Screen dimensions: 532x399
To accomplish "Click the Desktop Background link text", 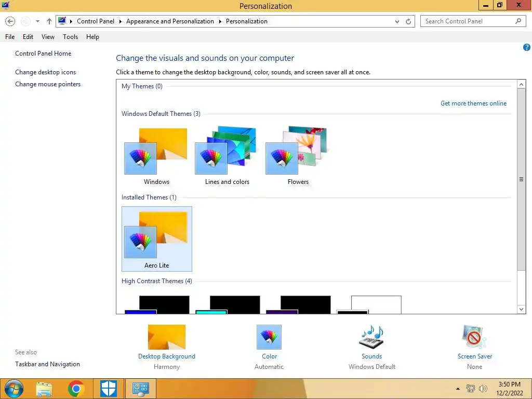I will 167,356.
